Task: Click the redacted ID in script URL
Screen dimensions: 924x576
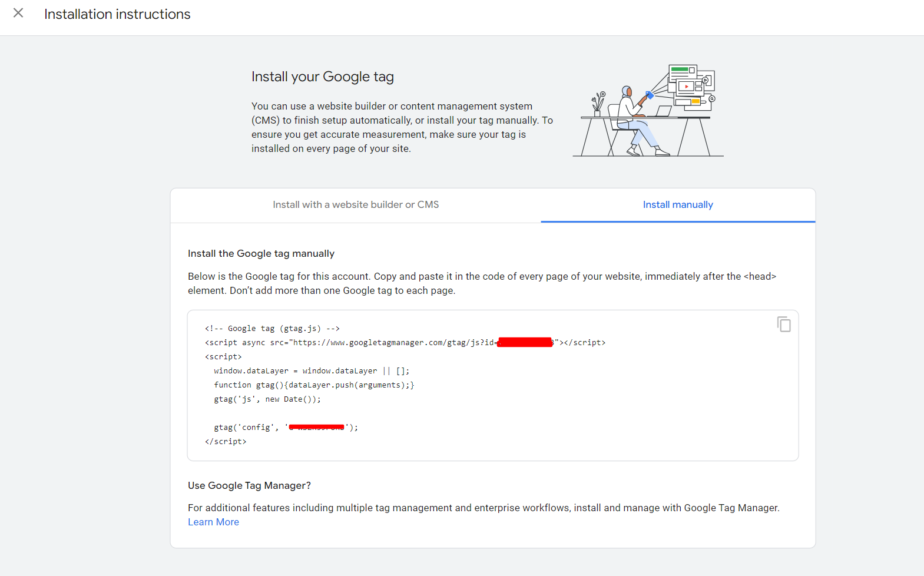Action: click(x=525, y=342)
